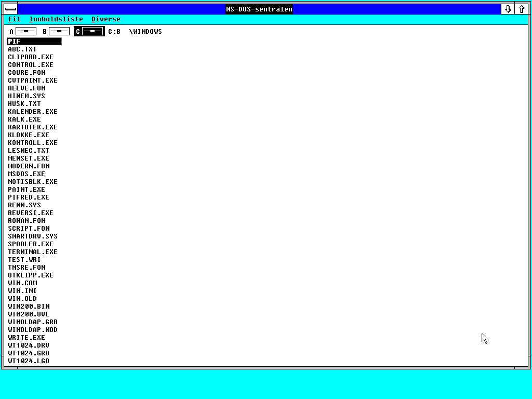The height and width of the screenshot is (399, 532).
Task: Select TMSRE.FON file
Action: 26,268
